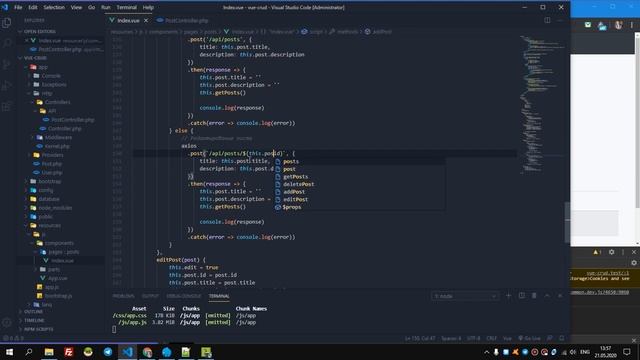The height and width of the screenshot is (360, 640).
Task: Open bootstrap.js in the file tree
Action: 58,296
